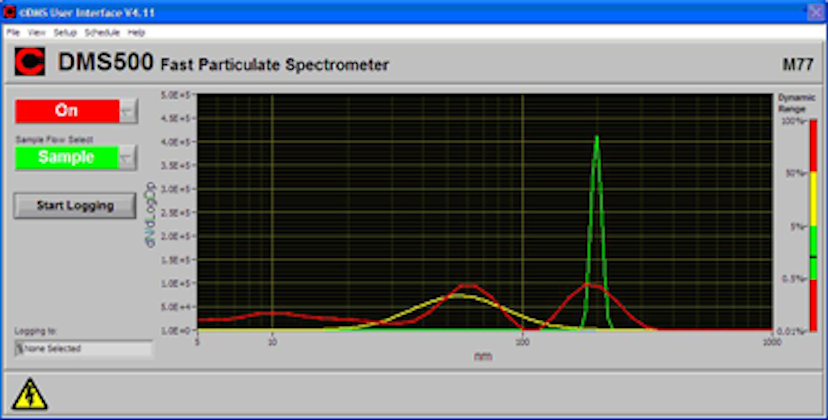Click the 5.0E+5 y-axis value
828x420 pixels.
[x=177, y=96]
